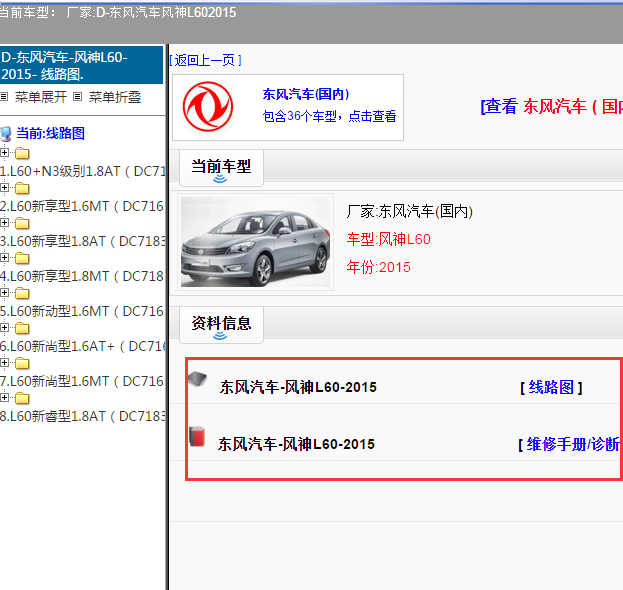Expand the 4.L60新享型1.8MT tree node
Screen dimensions: 623x590
[x=4, y=257]
